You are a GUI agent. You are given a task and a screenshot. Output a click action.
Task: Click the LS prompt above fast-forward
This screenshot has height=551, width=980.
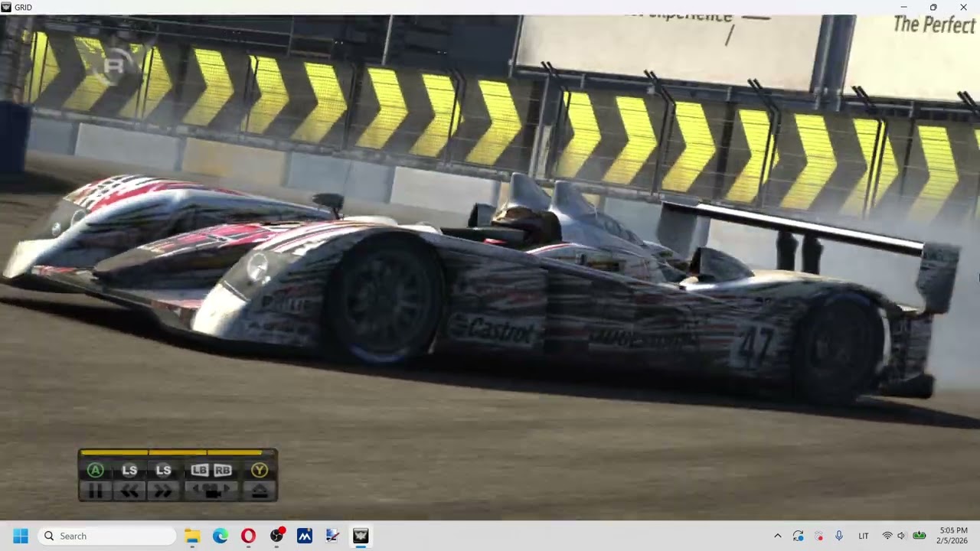click(x=163, y=470)
